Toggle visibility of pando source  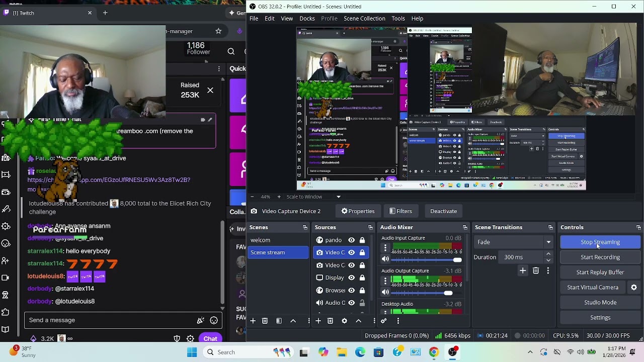pyautogui.click(x=351, y=240)
